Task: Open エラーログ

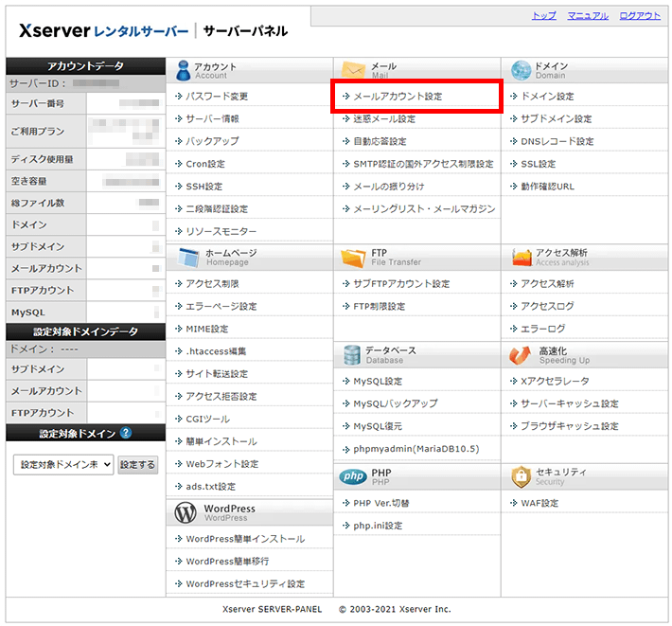Action: point(543,329)
